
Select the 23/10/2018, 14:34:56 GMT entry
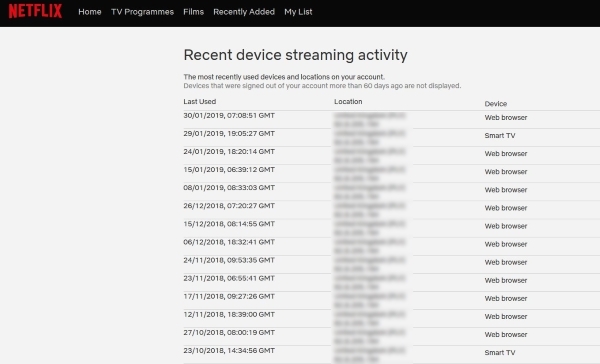[229, 350]
